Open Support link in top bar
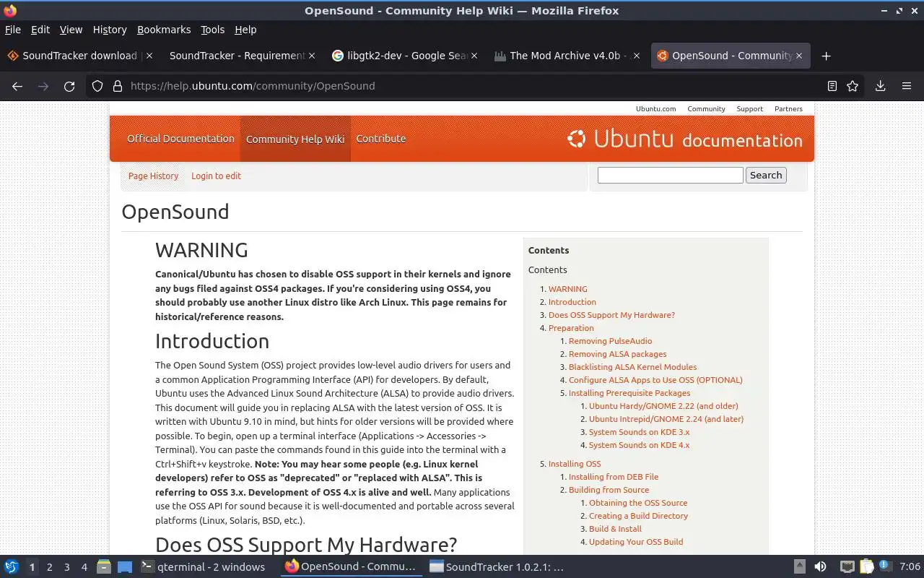The height and width of the screenshot is (578, 924). click(x=749, y=109)
